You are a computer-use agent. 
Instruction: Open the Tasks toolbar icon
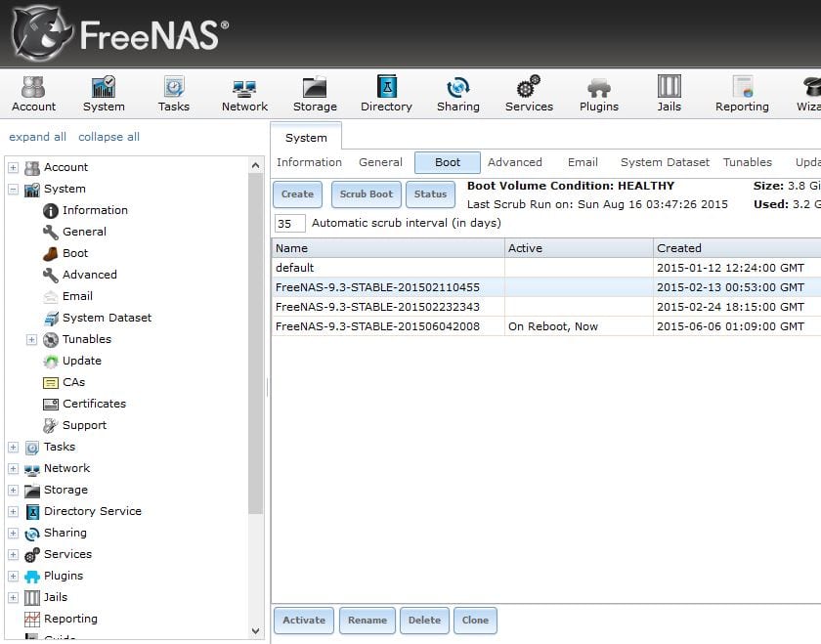pos(174,94)
